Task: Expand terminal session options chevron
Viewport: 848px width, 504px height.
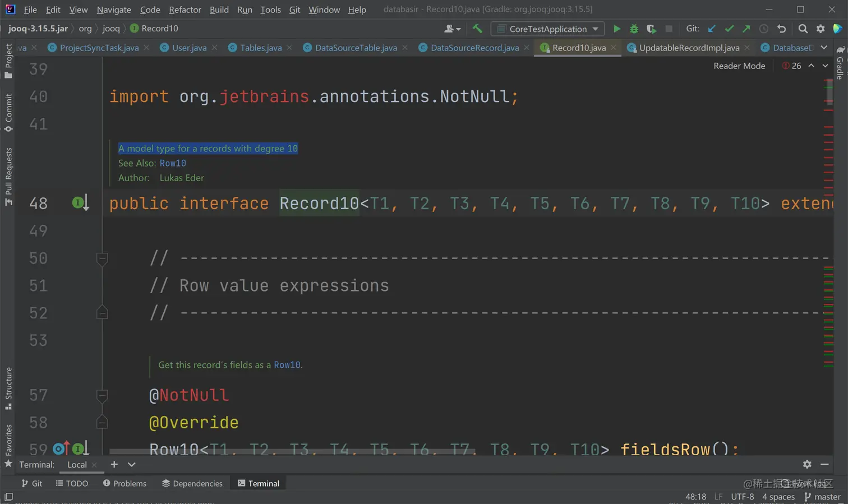Action: pyautogui.click(x=132, y=464)
